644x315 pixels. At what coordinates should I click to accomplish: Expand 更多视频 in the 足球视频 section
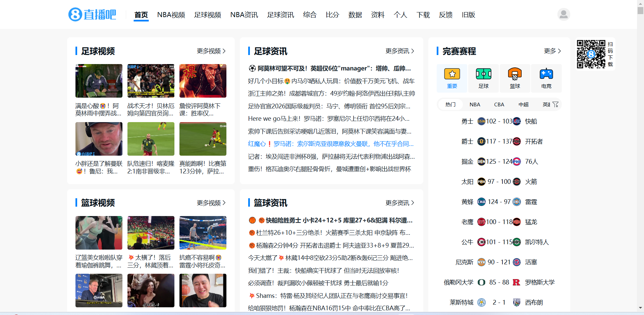[211, 51]
